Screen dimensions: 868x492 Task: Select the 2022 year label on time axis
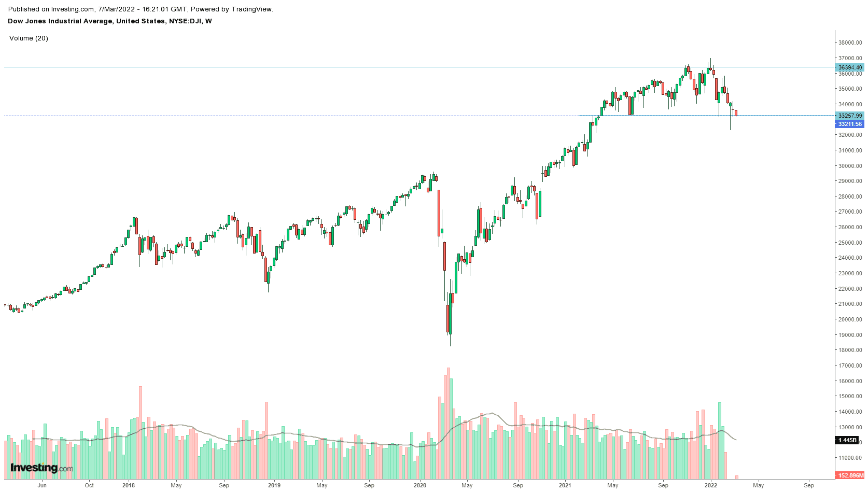pos(711,486)
